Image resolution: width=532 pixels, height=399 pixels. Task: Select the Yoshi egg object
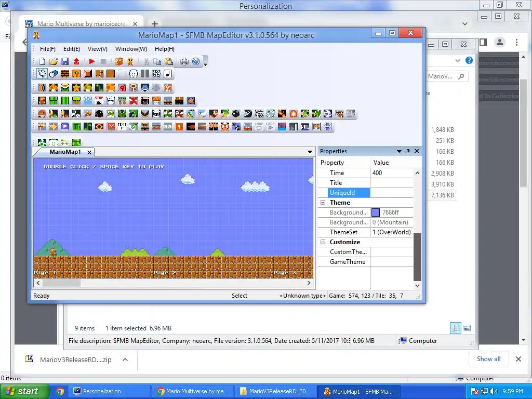pyautogui.click(x=42, y=142)
